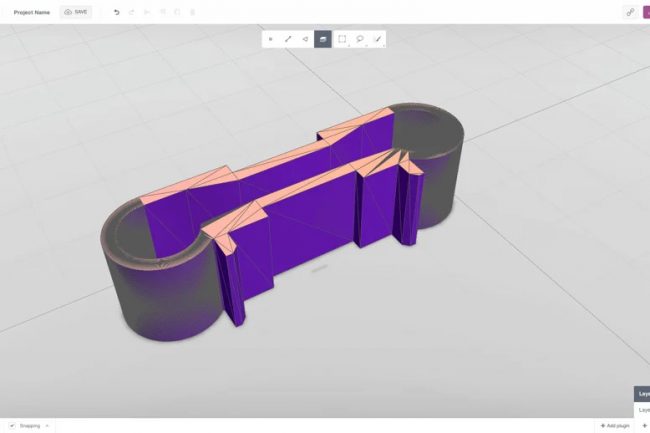The width and height of the screenshot is (650, 433).
Task: Click the purple button at top right
Action: tap(647, 12)
